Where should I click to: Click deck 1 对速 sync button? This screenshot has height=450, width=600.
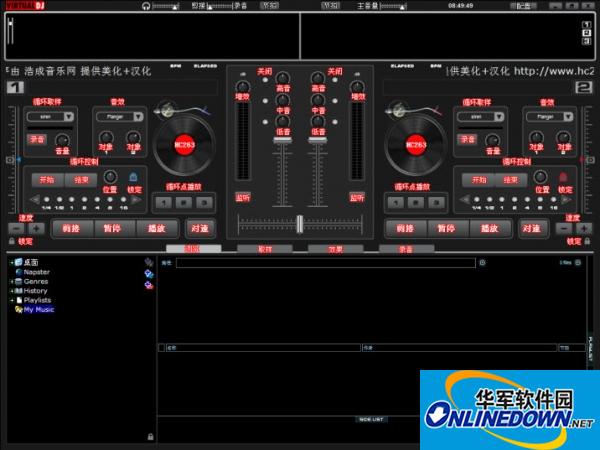pos(200,228)
